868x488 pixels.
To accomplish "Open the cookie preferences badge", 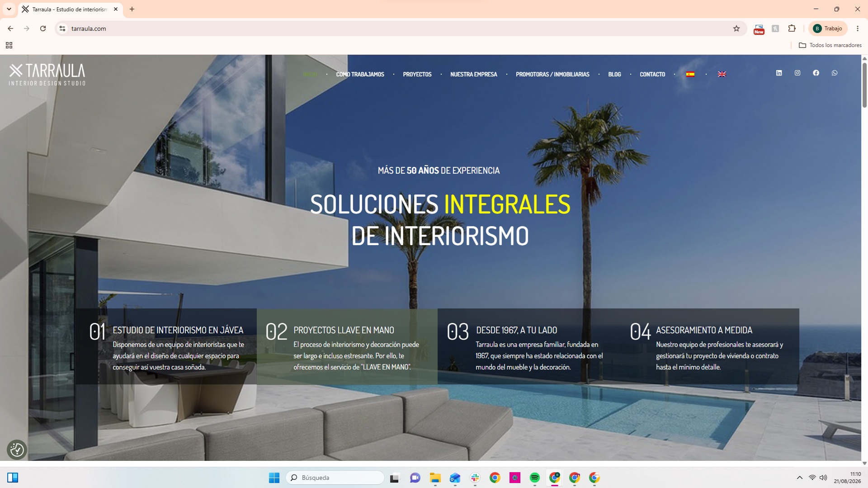I will [x=17, y=450].
